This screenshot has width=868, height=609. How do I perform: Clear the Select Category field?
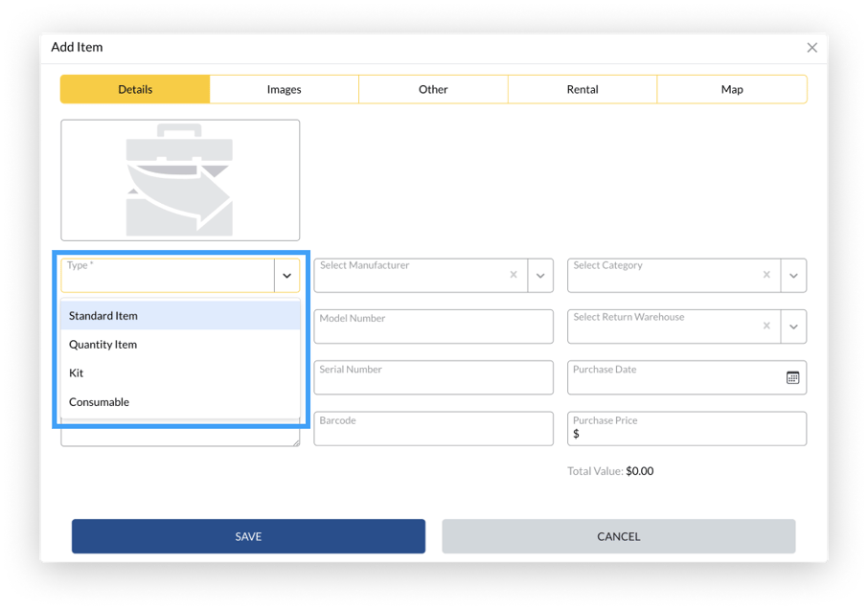pyautogui.click(x=766, y=275)
